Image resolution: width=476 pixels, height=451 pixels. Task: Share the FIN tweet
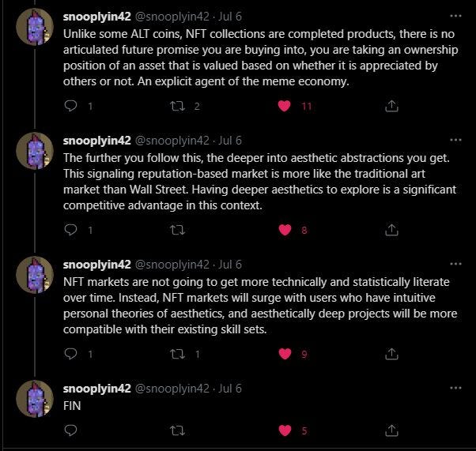[391, 430]
